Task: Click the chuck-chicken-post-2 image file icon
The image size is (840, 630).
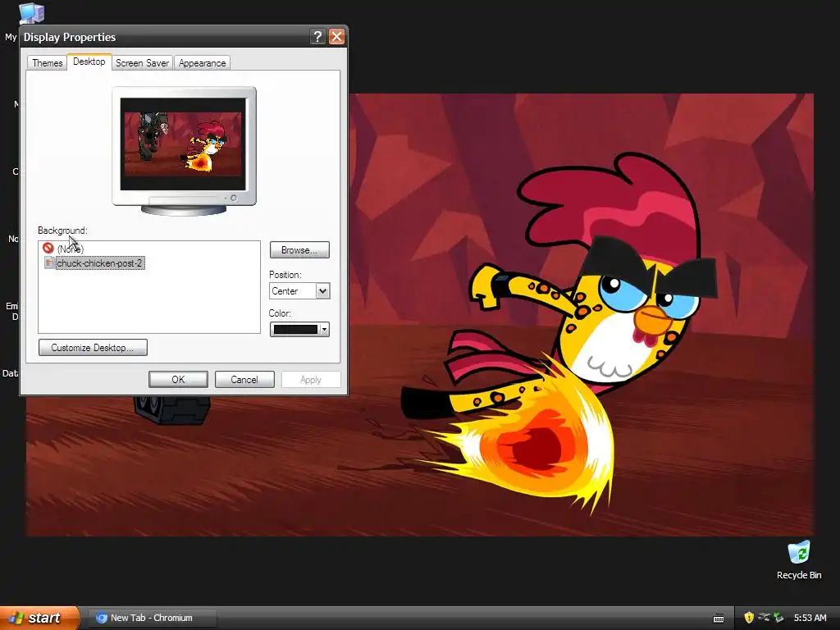Action: 49,262
